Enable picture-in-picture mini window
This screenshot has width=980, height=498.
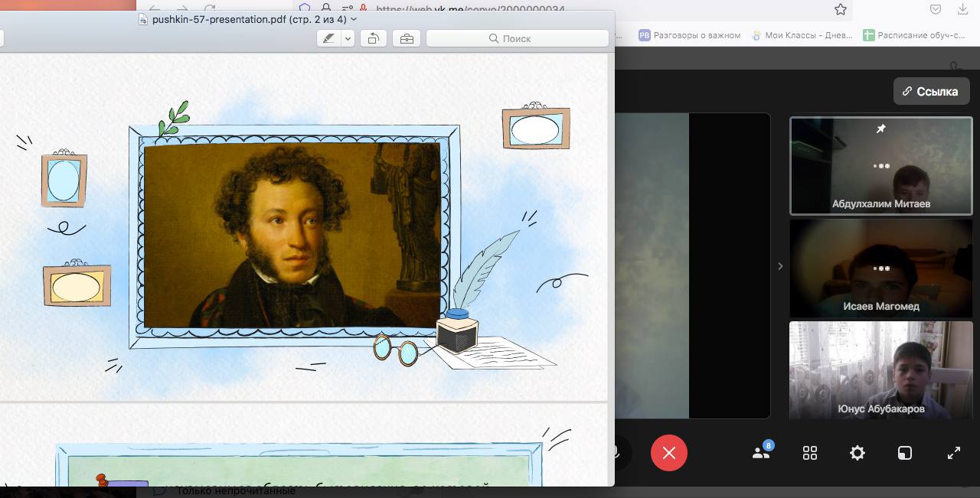tap(904, 453)
